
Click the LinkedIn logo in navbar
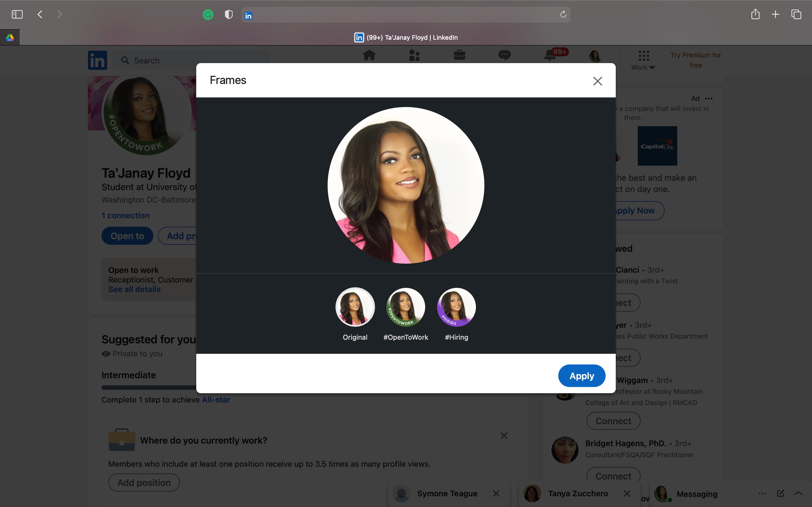coord(97,60)
